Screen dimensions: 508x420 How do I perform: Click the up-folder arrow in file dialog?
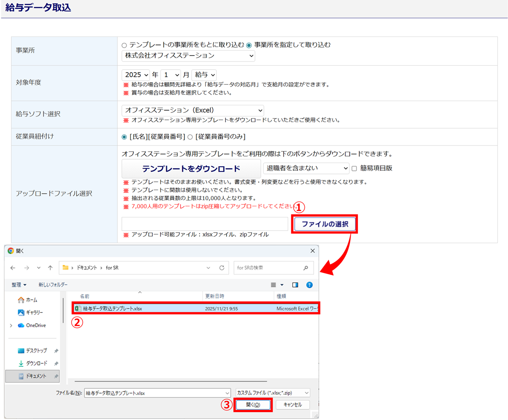(x=50, y=268)
